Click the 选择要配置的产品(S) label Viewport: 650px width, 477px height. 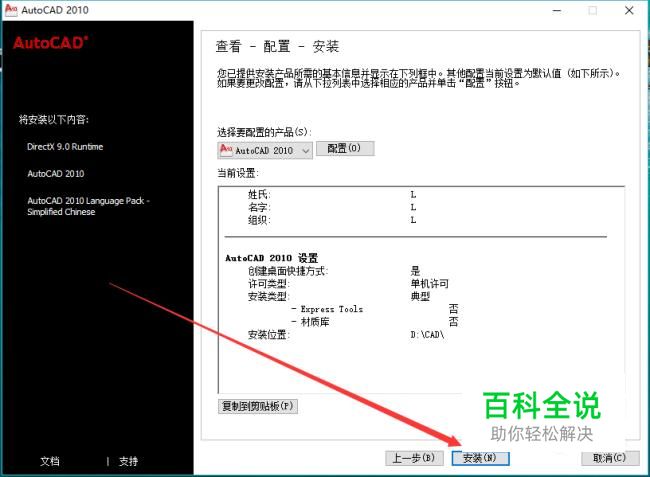click(x=264, y=132)
